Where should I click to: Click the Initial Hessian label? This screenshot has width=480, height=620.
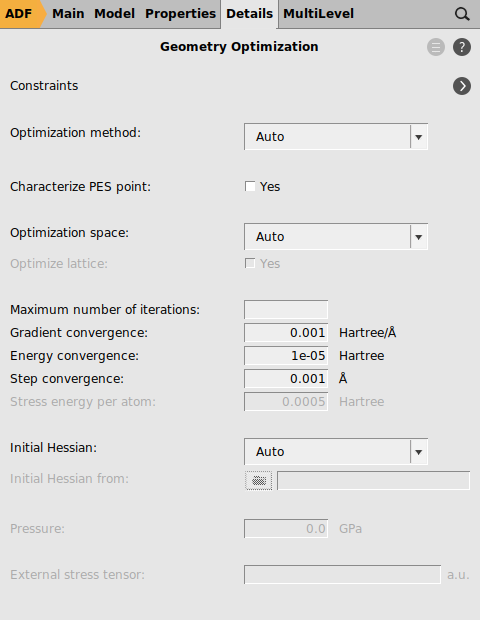pyautogui.click(x=53, y=448)
